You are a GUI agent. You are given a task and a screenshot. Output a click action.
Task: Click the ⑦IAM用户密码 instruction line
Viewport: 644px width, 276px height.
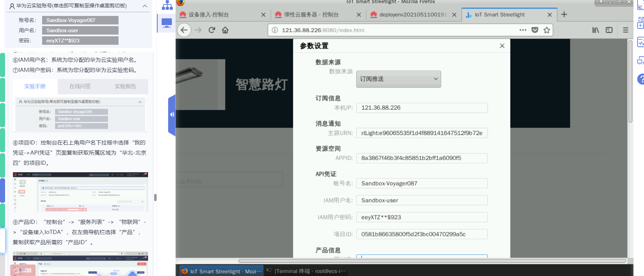(x=75, y=70)
